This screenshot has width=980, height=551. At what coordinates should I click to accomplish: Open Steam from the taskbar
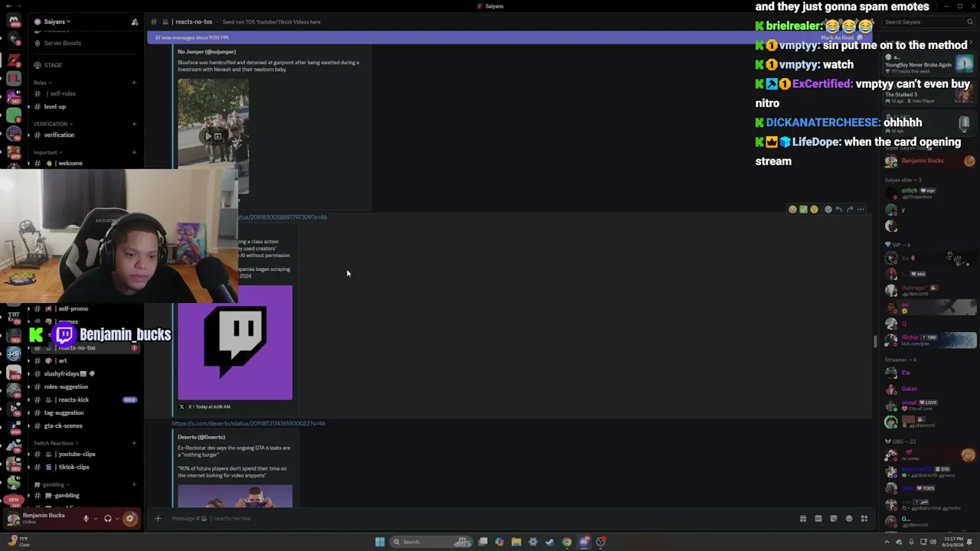550,542
